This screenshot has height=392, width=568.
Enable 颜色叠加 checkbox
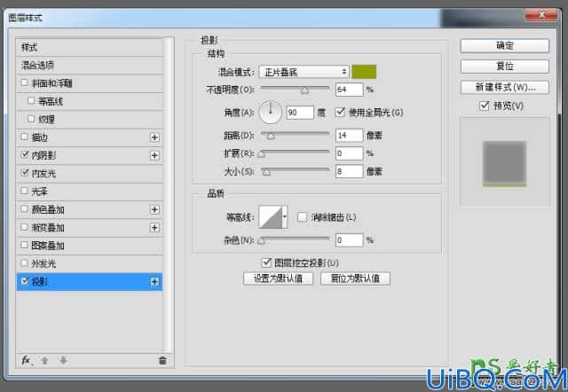[x=24, y=208]
